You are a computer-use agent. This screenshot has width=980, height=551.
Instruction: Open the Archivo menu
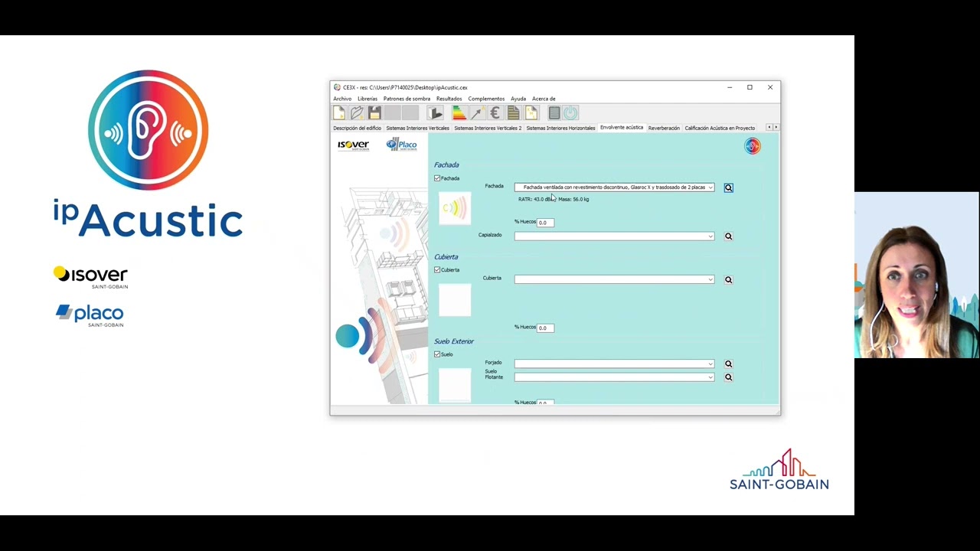[342, 99]
